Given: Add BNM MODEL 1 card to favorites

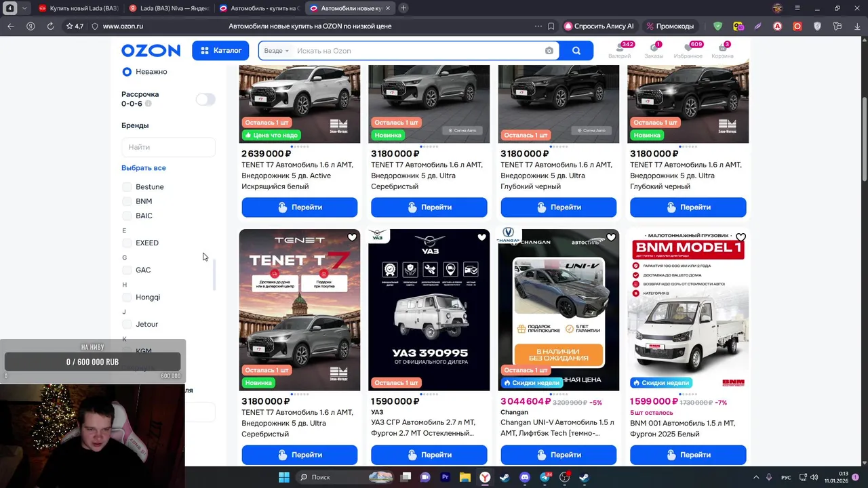Looking at the screenshot, I should (x=741, y=237).
